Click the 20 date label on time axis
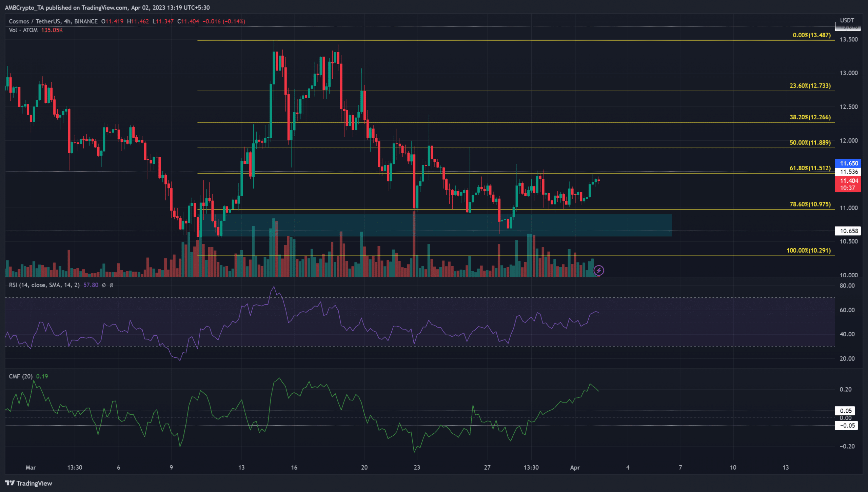This screenshot has height=492, width=868. [x=364, y=468]
